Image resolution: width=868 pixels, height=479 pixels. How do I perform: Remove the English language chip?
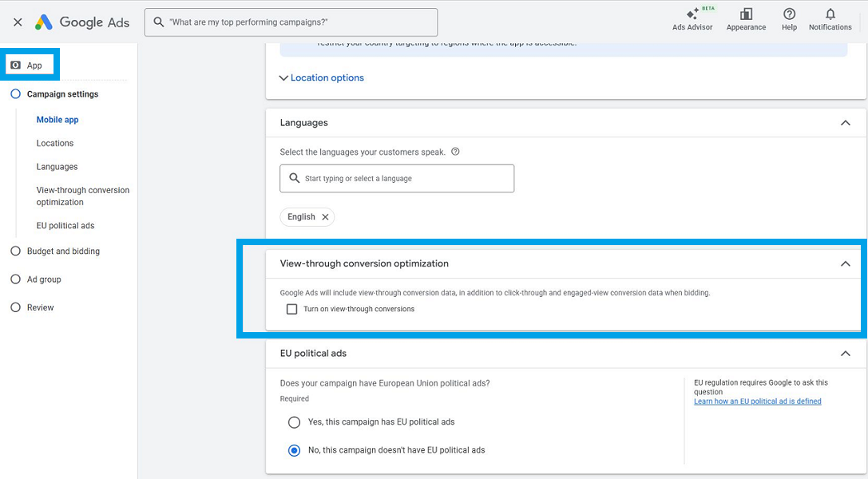pos(325,217)
